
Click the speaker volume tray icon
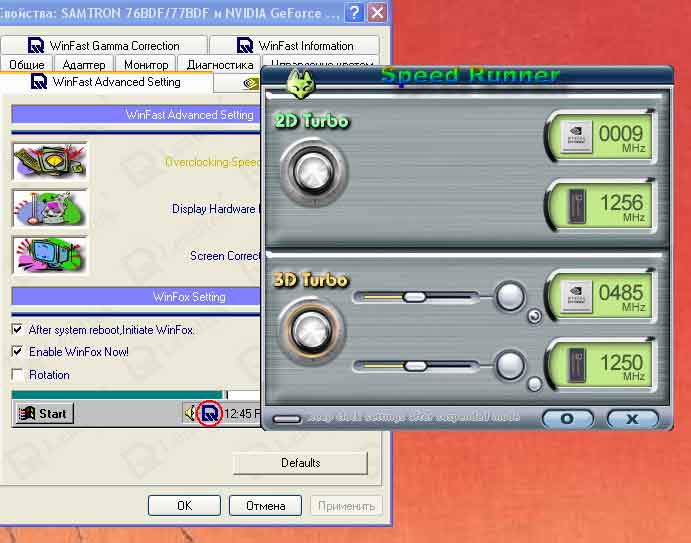[190, 413]
